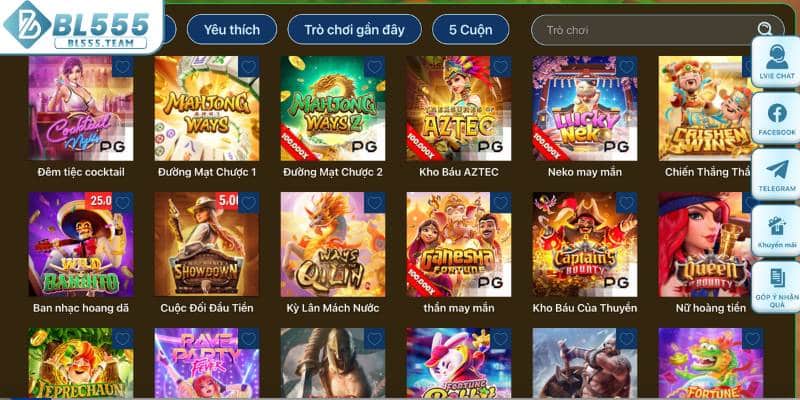Toggle favorite heart on Neko may mắn
Image resolution: width=800 pixels, height=400 pixels.
point(627,67)
